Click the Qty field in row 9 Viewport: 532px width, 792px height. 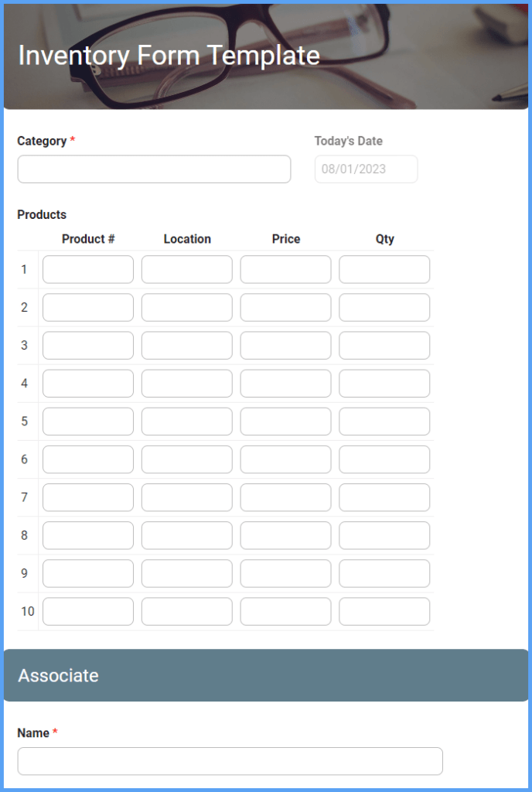384,573
